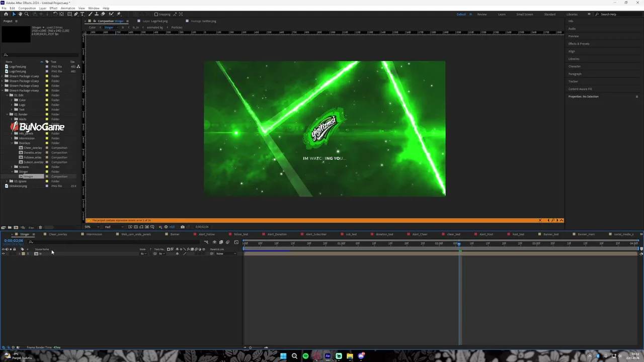Expand the 03. Ignore folder
This screenshot has width=644, height=362.
click(7, 181)
